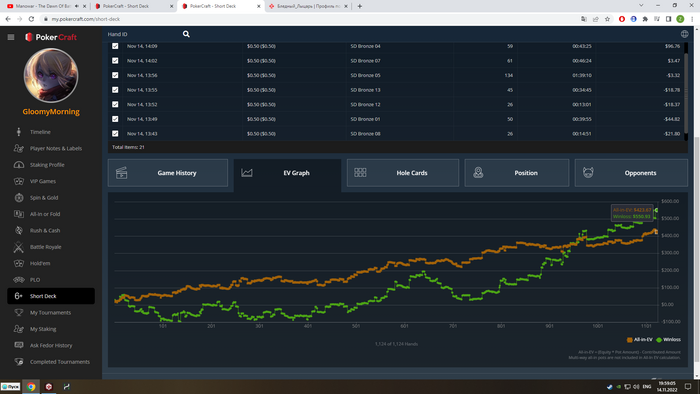
Task: Click the -$44.82 result value
Action: pyautogui.click(x=671, y=119)
